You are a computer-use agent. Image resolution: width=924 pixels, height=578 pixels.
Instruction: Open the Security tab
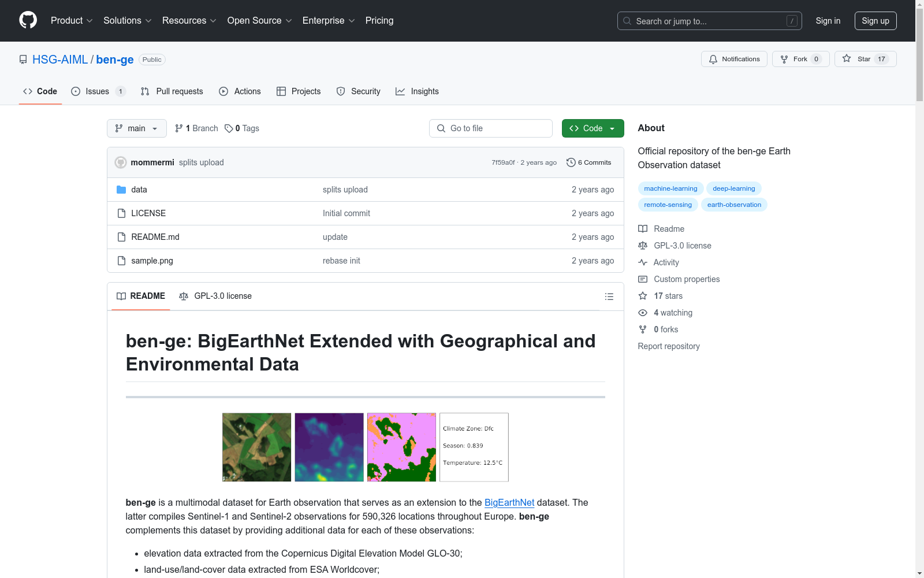click(359, 91)
